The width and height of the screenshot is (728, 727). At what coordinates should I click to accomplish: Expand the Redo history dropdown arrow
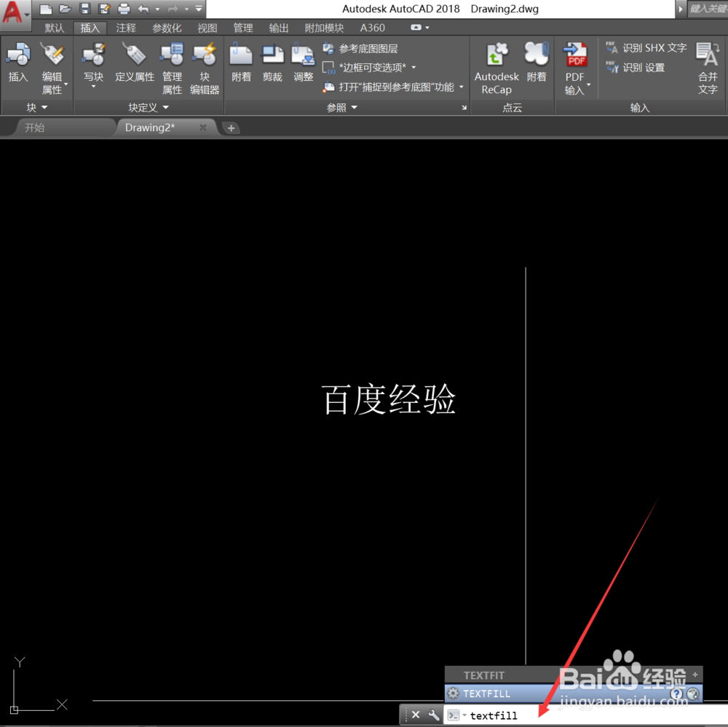point(186,9)
